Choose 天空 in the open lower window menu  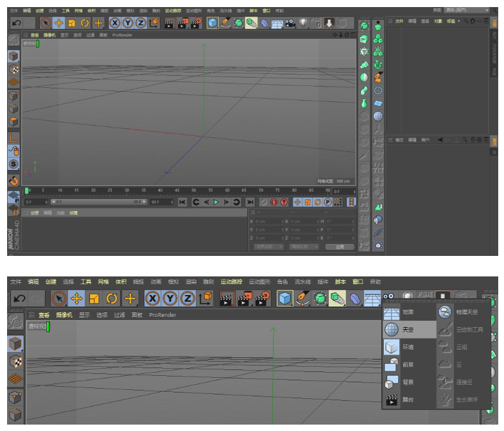(x=410, y=330)
